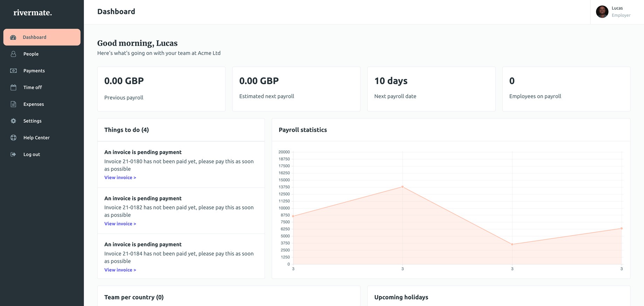The height and width of the screenshot is (306, 644).
Task: Click the Help Center lifebuoy icon
Action: tap(13, 138)
